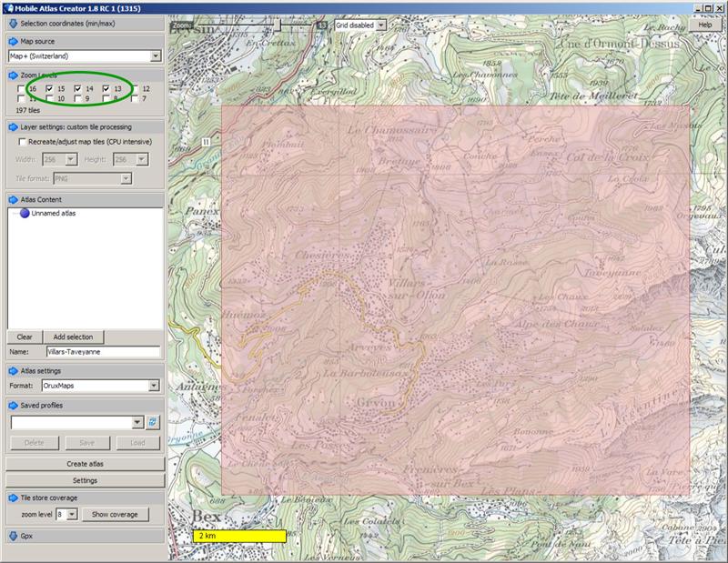Image resolution: width=728 pixels, height=563 pixels.
Task: Uncheck zoom level 15 checkbox
Action: (x=50, y=88)
